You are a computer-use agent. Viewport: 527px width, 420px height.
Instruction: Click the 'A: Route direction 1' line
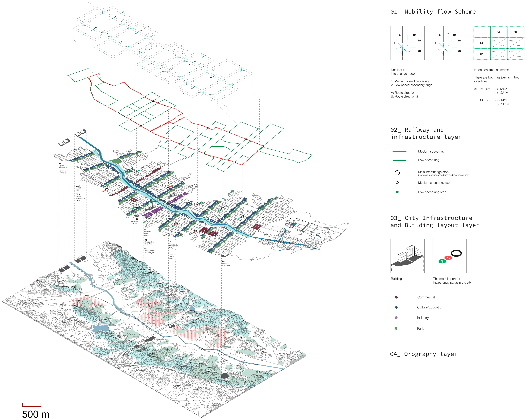pos(404,93)
